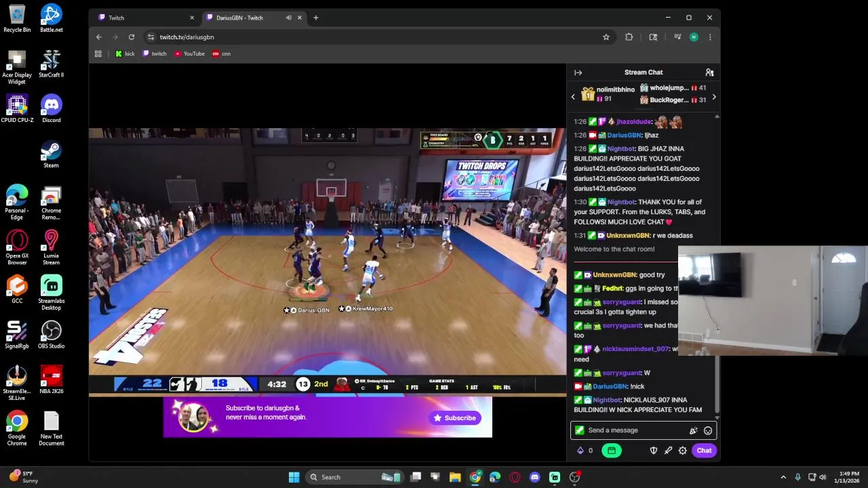
Task: Select the Opera GX Browser desktop icon
Action: 17,248
